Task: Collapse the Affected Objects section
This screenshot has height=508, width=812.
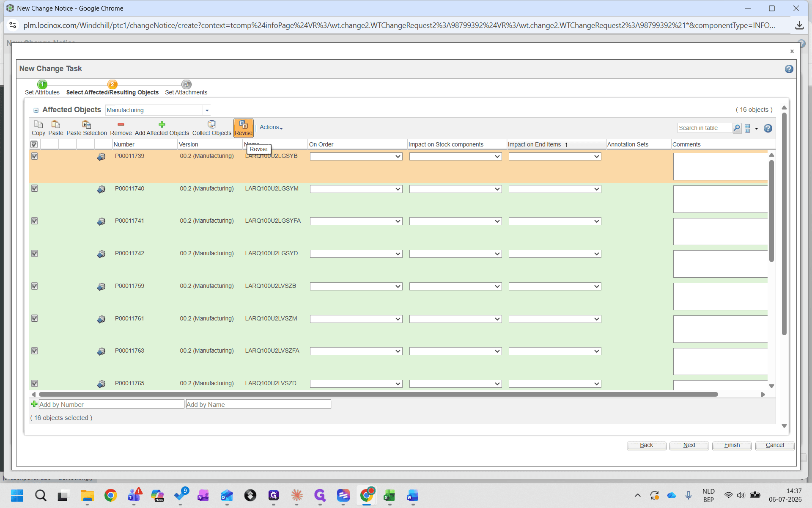Action: [x=36, y=110]
